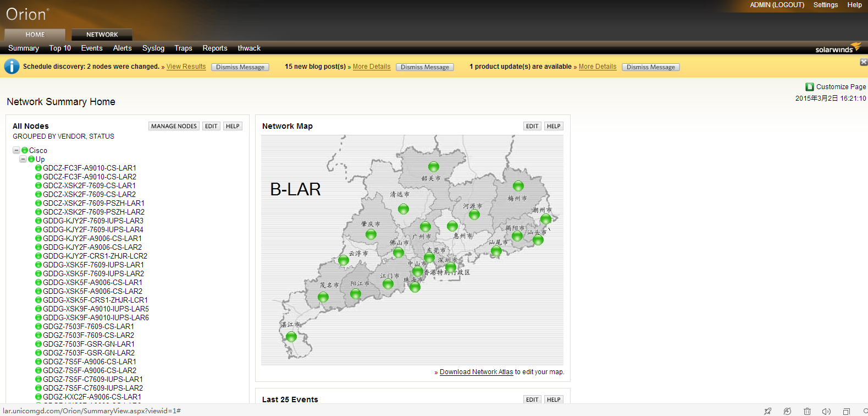This screenshot has width=868, height=416.
Task: Close the yellow notification bar
Action: pos(864,62)
